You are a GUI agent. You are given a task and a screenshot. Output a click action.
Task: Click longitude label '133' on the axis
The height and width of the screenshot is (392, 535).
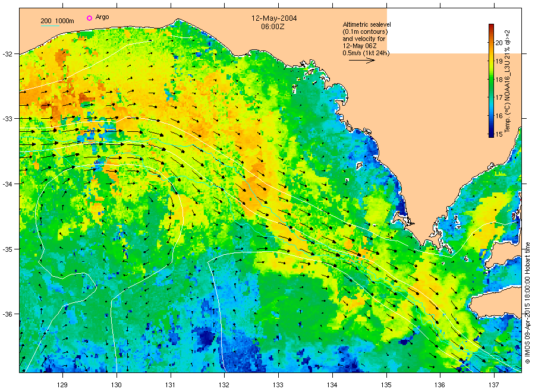point(278,385)
